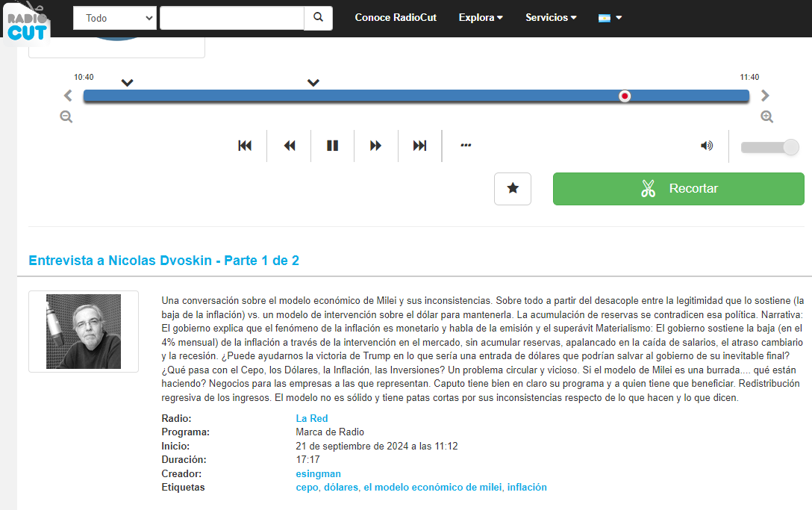Click the RadioCut logo
This screenshot has width=812, height=510.
click(28, 21)
